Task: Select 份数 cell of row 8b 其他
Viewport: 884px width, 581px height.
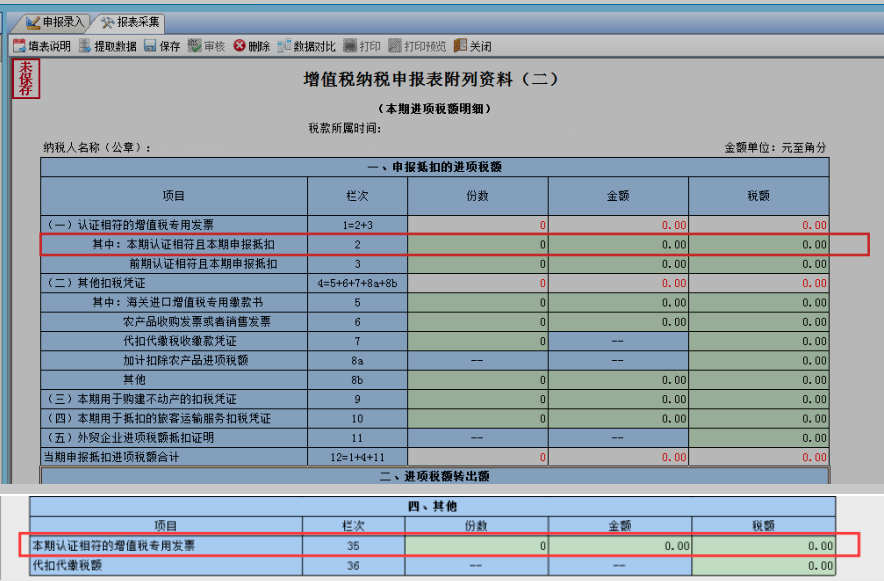Action: click(x=478, y=380)
